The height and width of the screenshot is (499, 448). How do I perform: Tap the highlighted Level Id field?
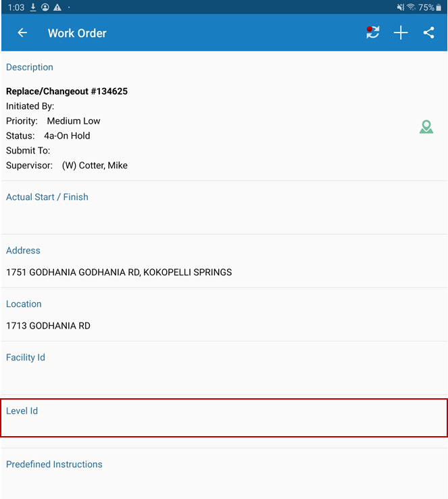click(224, 418)
